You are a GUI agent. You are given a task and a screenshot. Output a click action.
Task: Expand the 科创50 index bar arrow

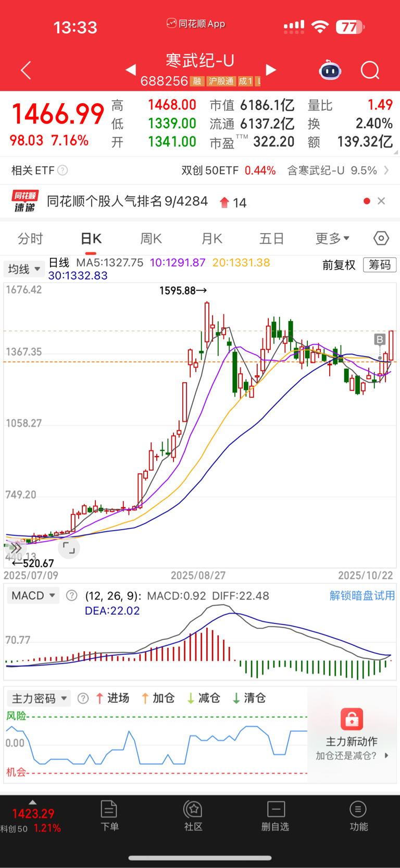pyautogui.click(x=33, y=802)
